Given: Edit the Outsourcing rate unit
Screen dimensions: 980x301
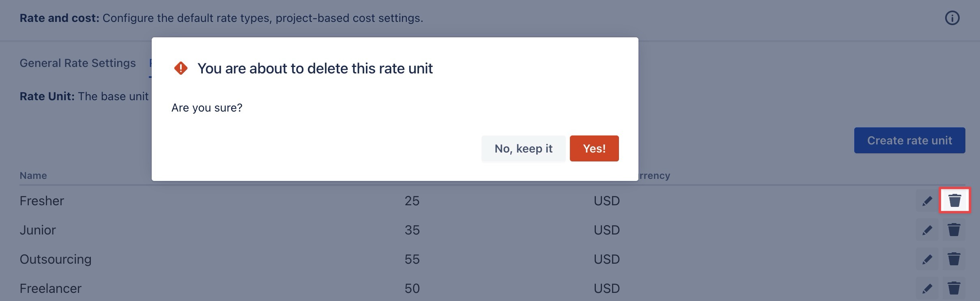Looking at the screenshot, I should click(x=927, y=259).
